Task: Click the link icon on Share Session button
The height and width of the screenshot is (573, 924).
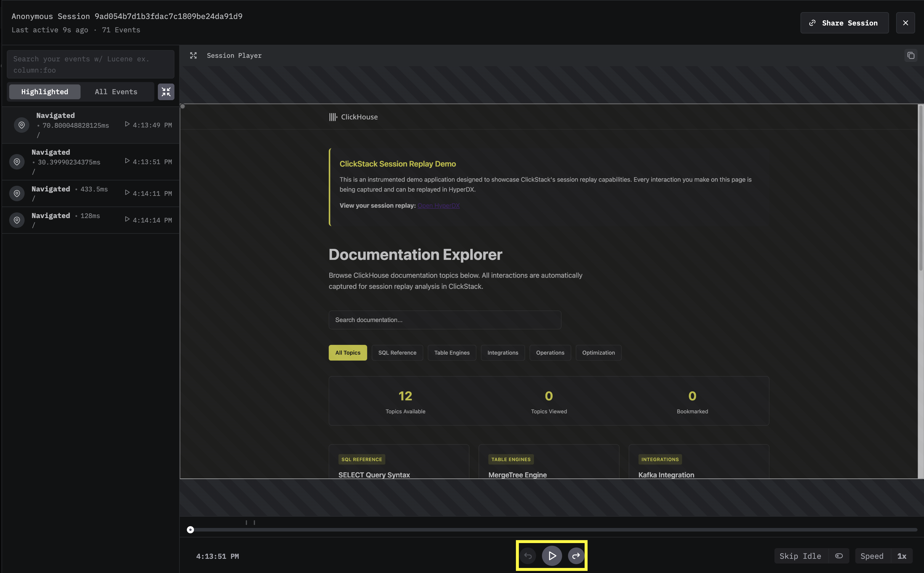Action: (x=812, y=23)
